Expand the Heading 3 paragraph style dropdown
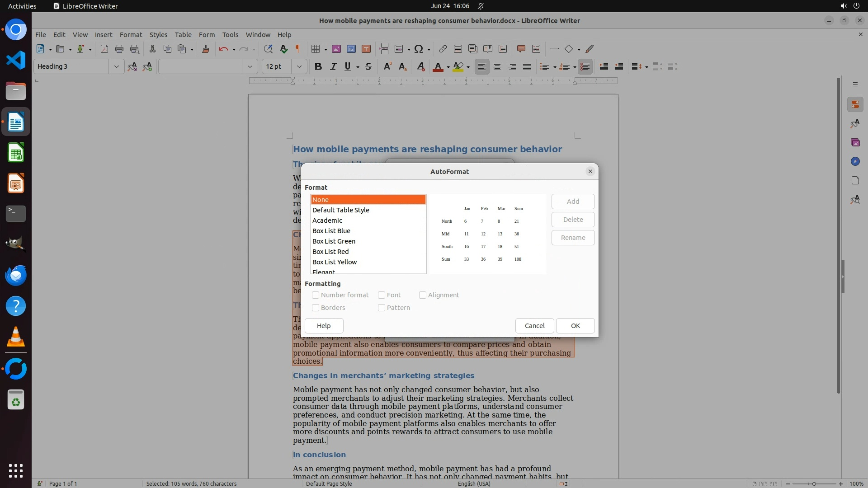The height and width of the screenshot is (488, 868). pos(116,66)
